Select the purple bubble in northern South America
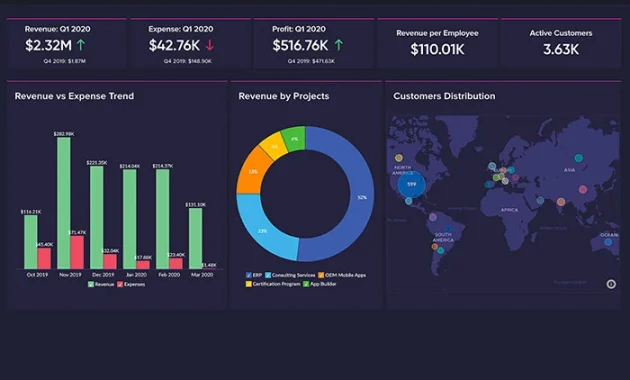The height and width of the screenshot is (380, 630). tap(433, 217)
